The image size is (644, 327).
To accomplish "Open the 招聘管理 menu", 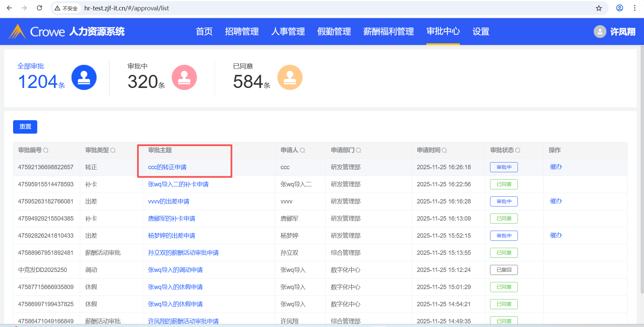I will click(241, 32).
